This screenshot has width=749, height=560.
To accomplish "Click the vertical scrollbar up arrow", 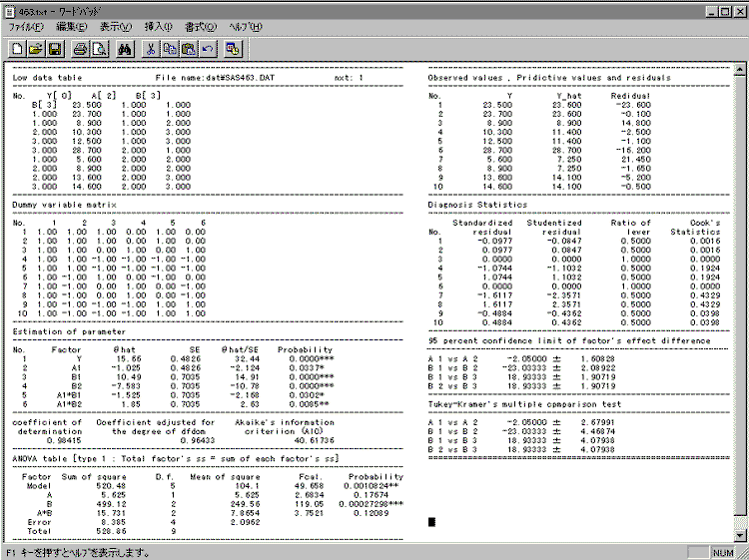I will [740, 71].
